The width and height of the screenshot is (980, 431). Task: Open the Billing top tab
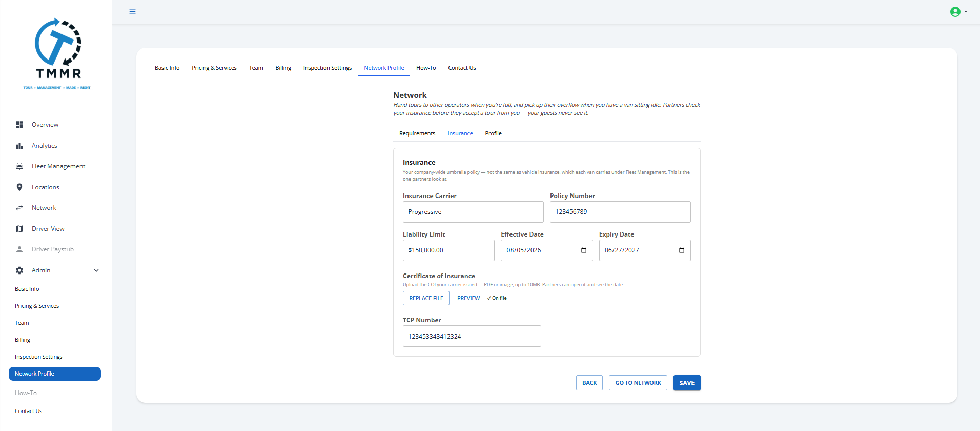[x=283, y=68]
